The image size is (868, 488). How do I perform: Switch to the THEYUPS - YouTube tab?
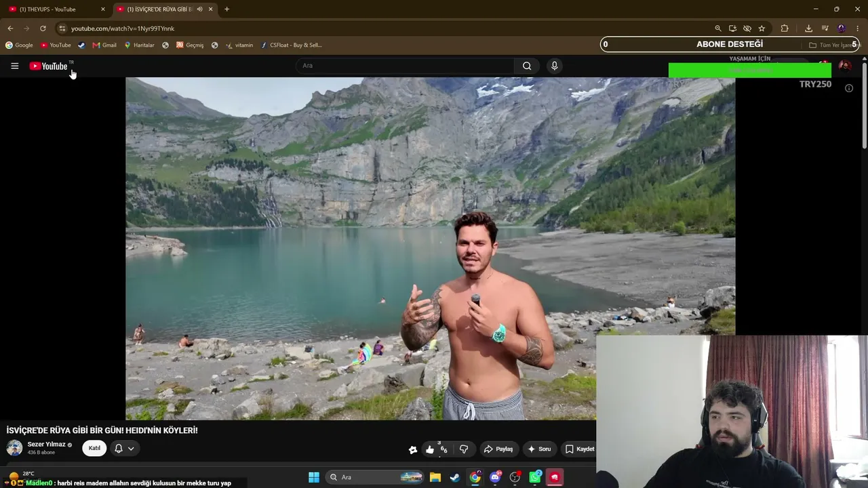(x=55, y=9)
